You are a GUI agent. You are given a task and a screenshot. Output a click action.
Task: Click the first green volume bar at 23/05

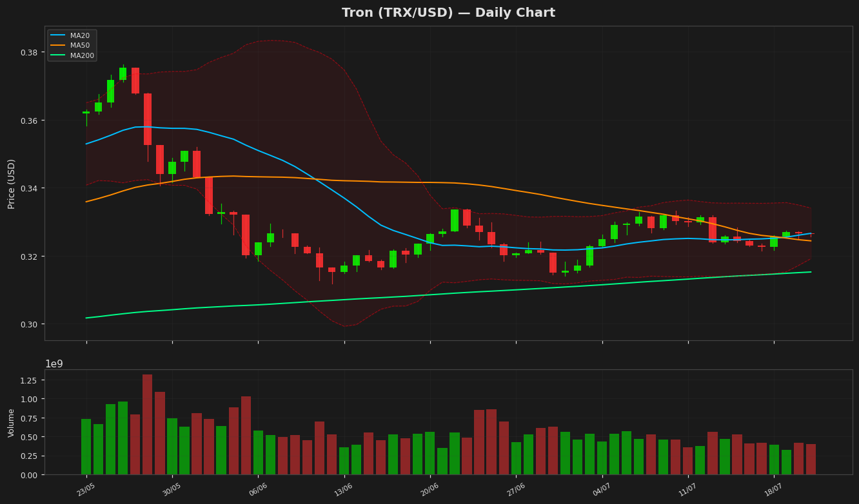tap(86, 447)
